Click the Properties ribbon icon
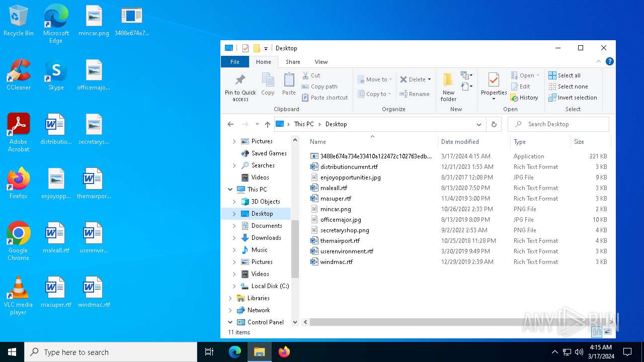 pyautogui.click(x=494, y=80)
